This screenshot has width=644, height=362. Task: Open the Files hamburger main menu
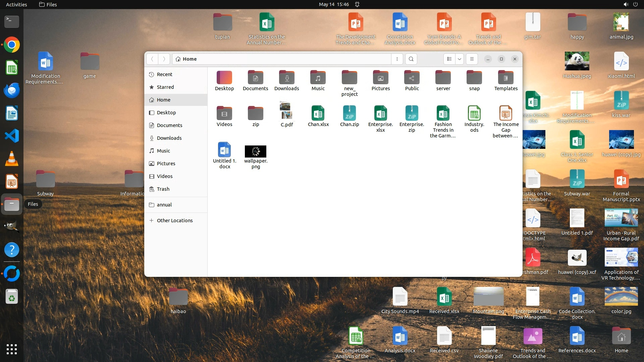pos(472,59)
